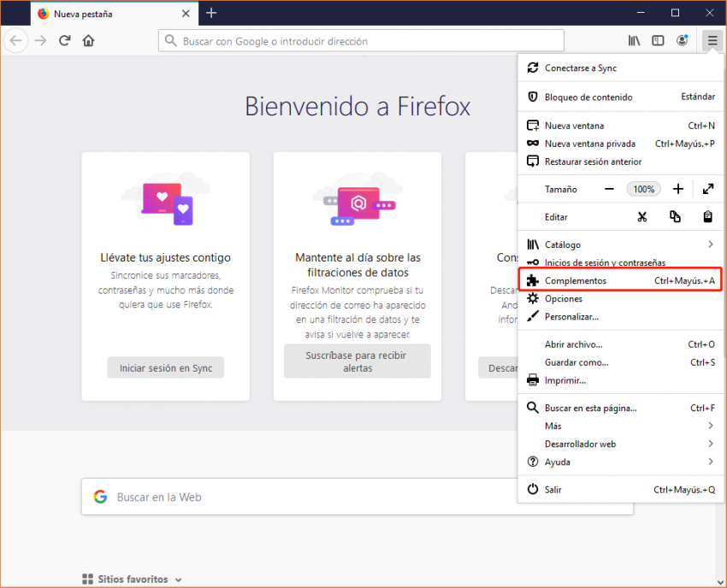The width and height of the screenshot is (727, 588).
Task: Zoom in with the plus button
Action: (x=678, y=189)
